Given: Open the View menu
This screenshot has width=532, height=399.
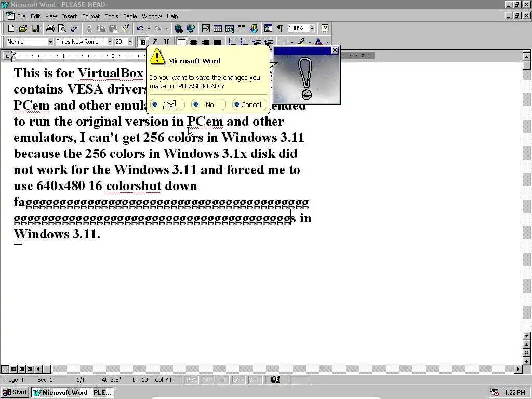Looking at the screenshot, I should pyautogui.click(x=51, y=16).
